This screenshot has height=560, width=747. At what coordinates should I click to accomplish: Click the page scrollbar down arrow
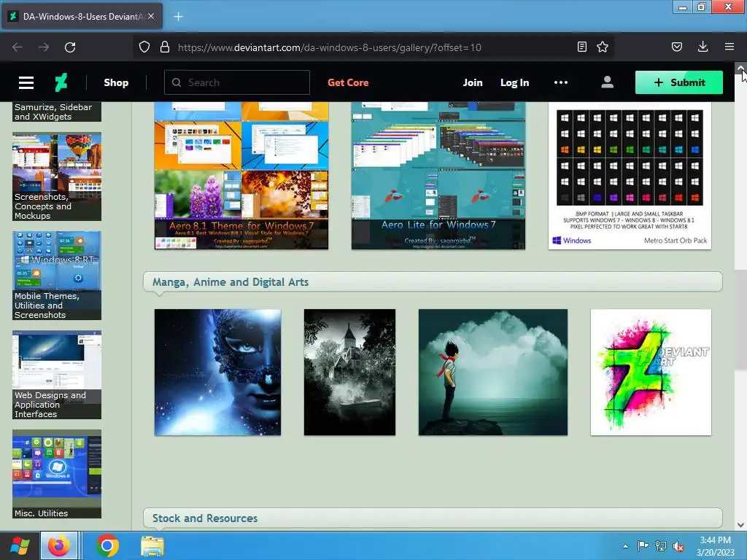(741, 525)
